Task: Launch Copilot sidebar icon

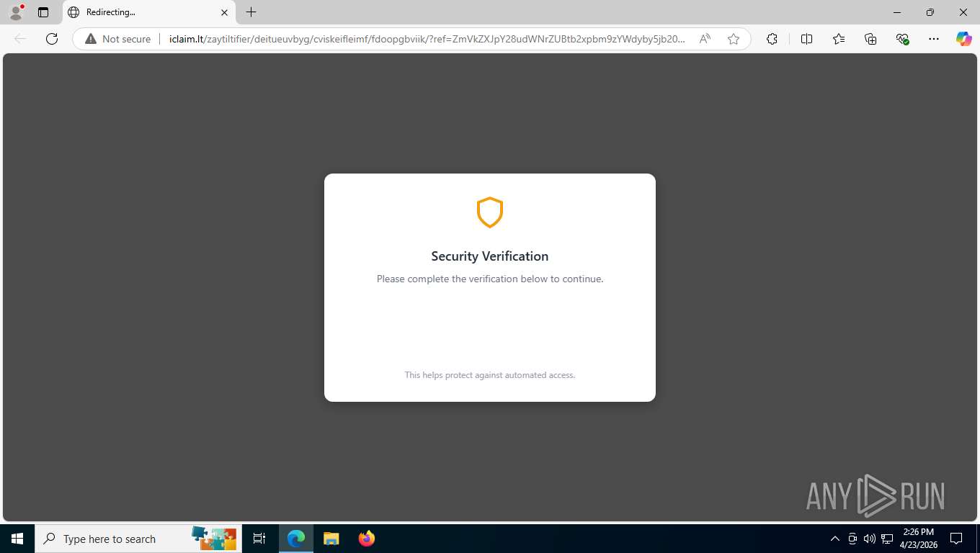Action: (x=963, y=39)
